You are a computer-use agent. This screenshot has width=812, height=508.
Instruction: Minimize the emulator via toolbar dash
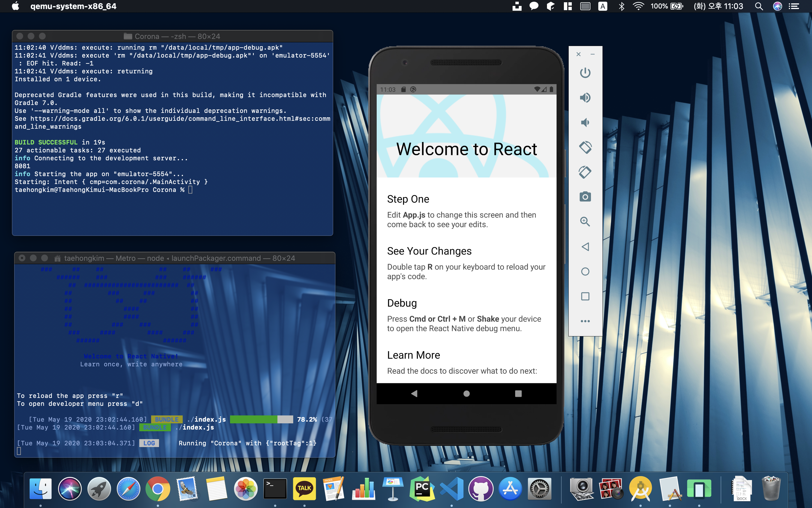click(x=593, y=54)
